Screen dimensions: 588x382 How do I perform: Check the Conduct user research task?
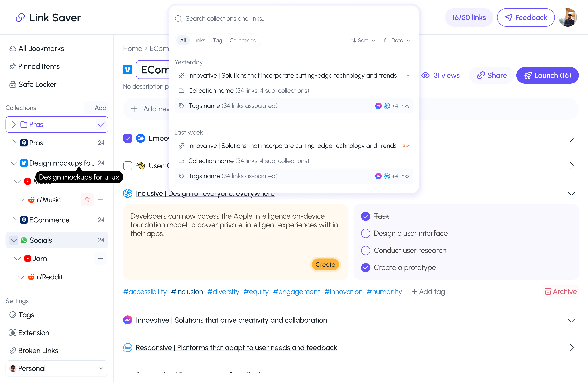pyautogui.click(x=365, y=250)
